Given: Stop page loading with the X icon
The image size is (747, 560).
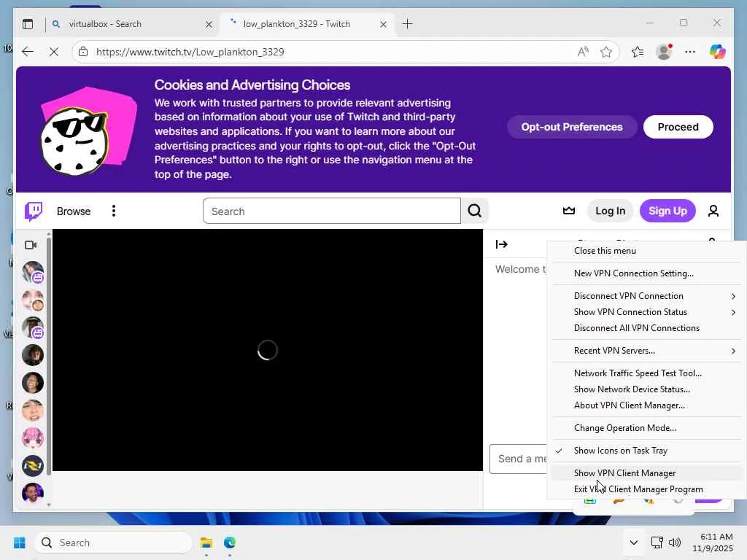Looking at the screenshot, I should coord(54,52).
